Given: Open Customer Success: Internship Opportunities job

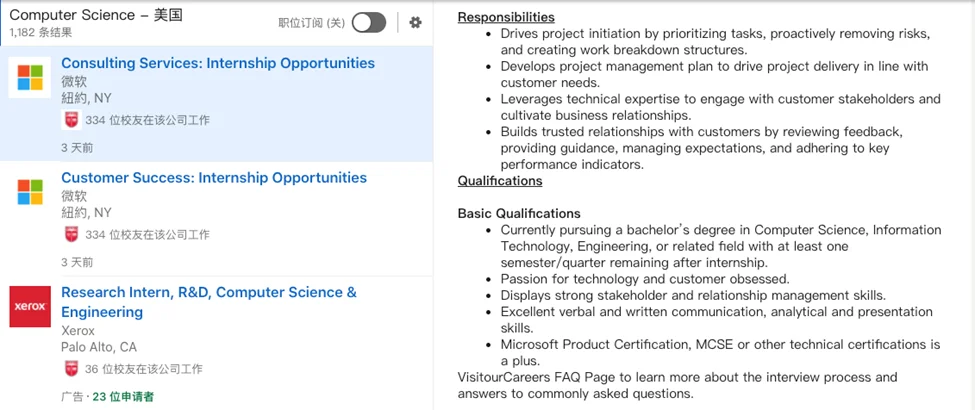Looking at the screenshot, I should pyautogui.click(x=214, y=178).
